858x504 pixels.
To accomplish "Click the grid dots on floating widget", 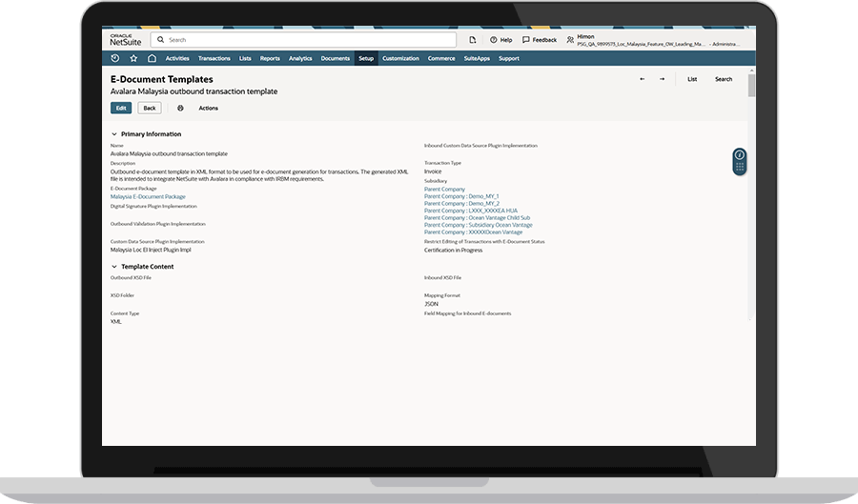I will coord(739,168).
